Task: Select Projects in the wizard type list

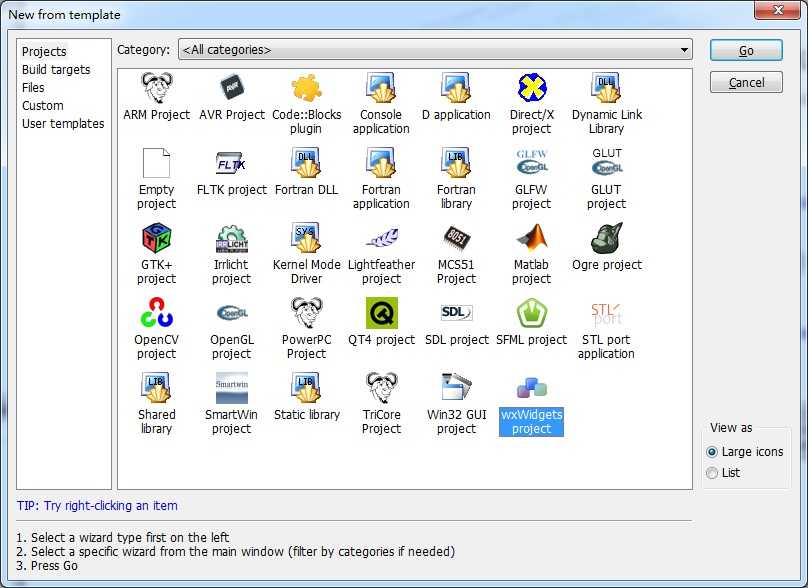Action: click(44, 52)
